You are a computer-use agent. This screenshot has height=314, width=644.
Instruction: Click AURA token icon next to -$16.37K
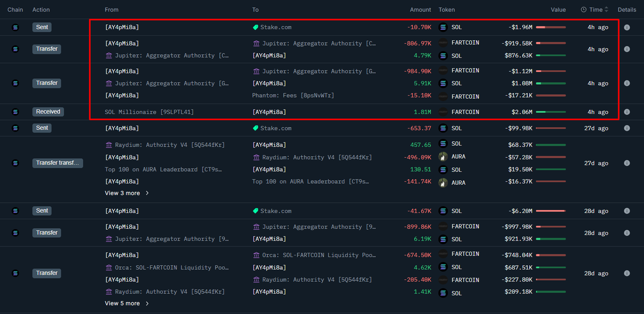click(443, 182)
